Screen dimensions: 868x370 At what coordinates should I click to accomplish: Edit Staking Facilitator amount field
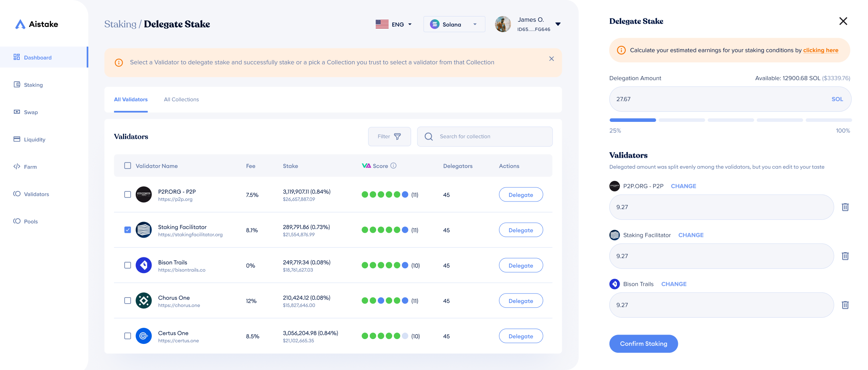[x=721, y=256]
